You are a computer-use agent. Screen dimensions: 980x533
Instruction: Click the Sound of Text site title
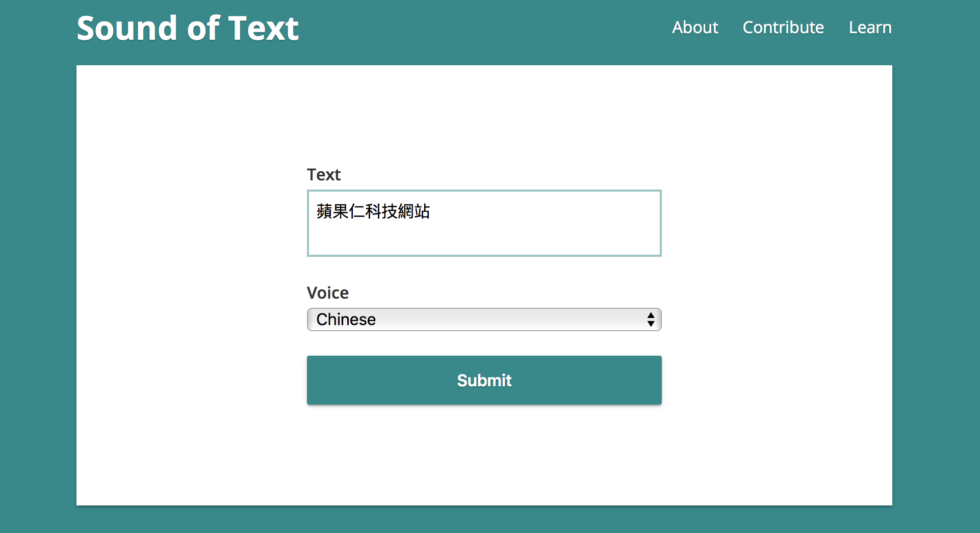188,28
